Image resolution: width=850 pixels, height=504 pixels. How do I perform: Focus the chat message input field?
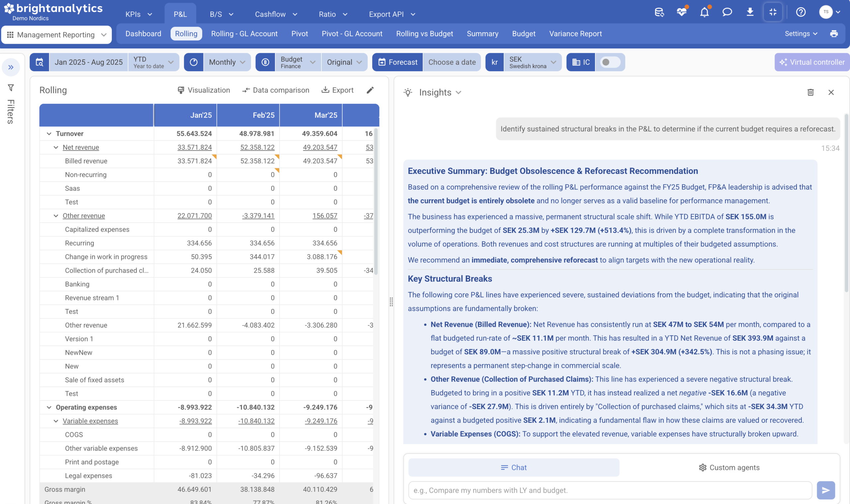pos(610,490)
